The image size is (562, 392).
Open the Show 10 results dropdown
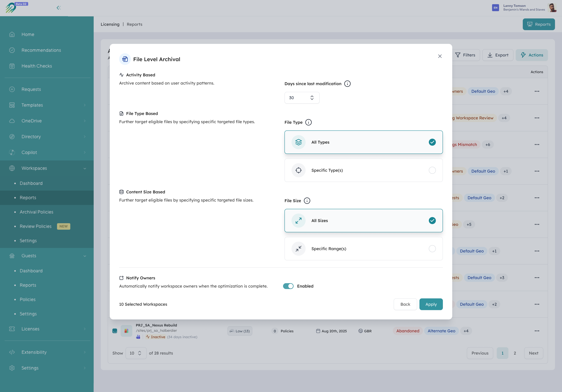coord(136,353)
